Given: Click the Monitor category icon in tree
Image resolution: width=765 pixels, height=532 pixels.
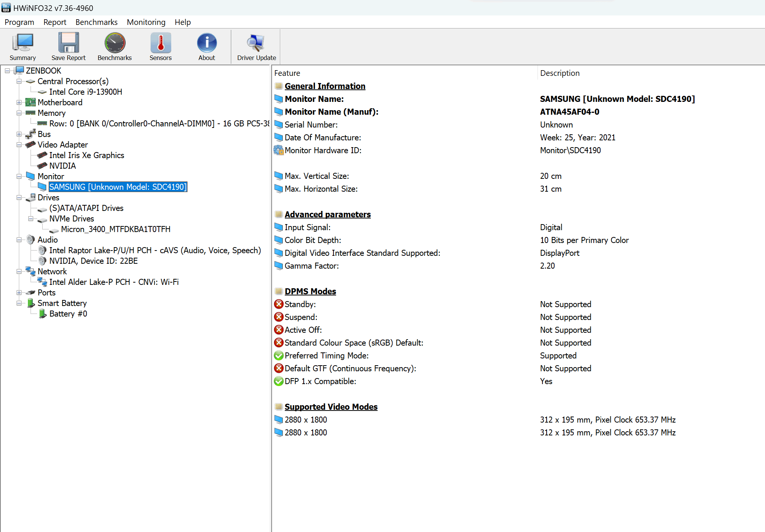Looking at the screenshot, I should [30, 176].
